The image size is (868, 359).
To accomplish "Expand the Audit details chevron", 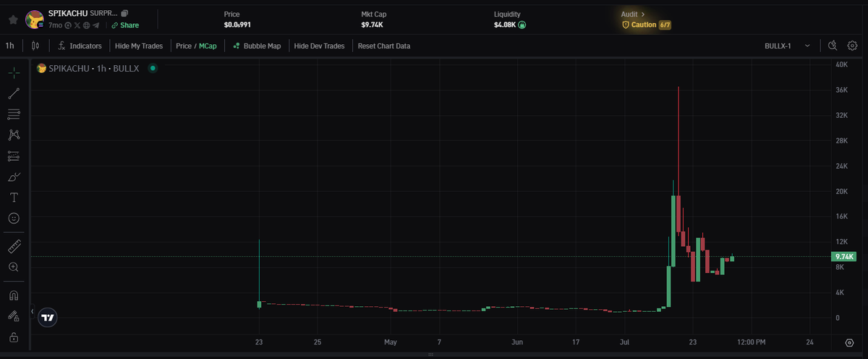I will [642, 14].
